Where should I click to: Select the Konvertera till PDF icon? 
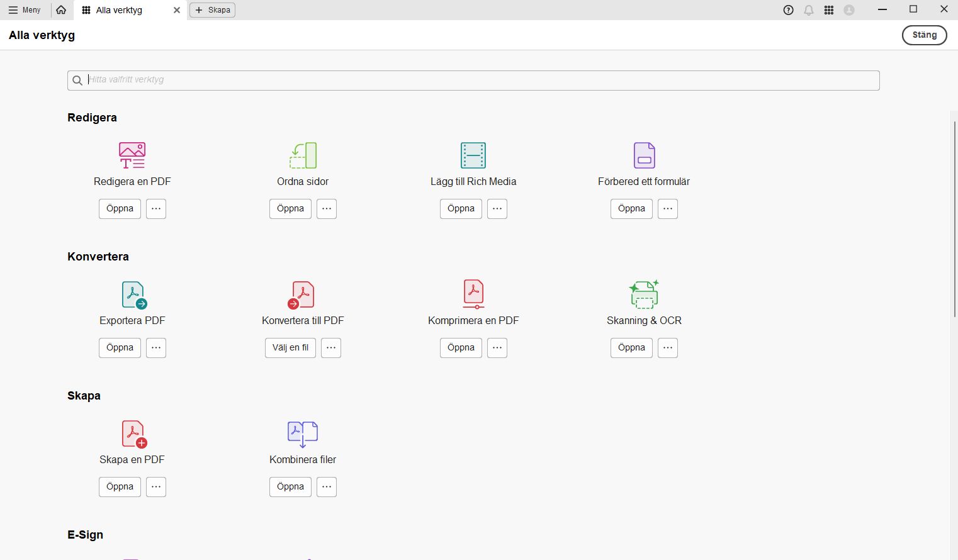pos(303,294)
